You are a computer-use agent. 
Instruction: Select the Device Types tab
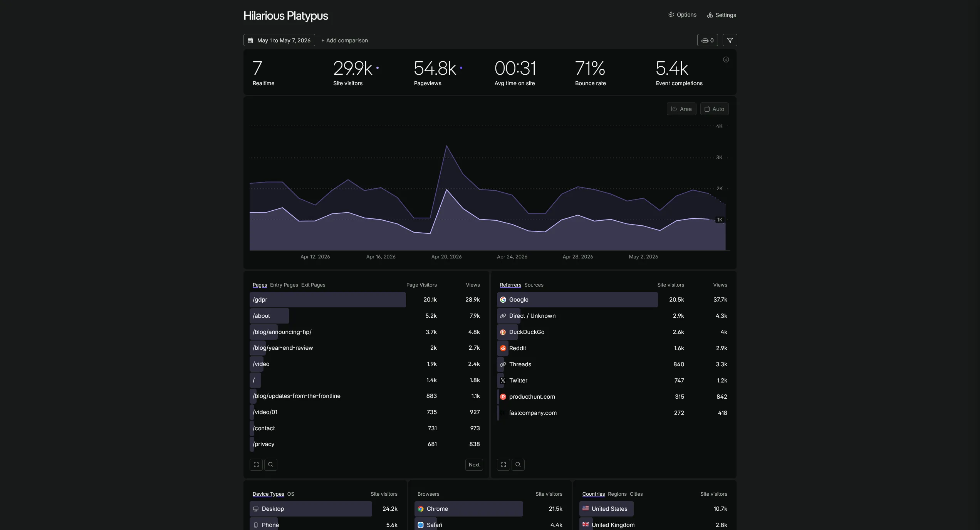[268, 494]
